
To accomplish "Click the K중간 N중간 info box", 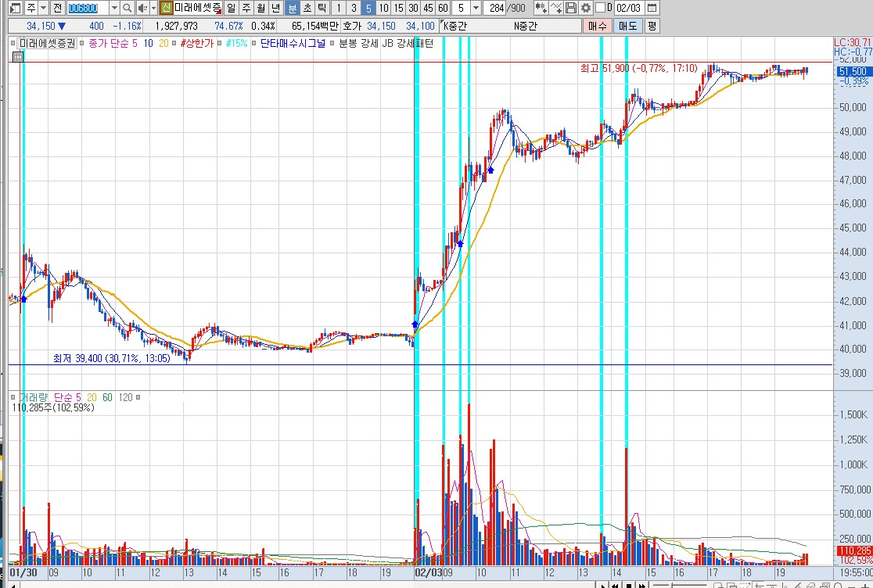I will [x=510, y=26].
